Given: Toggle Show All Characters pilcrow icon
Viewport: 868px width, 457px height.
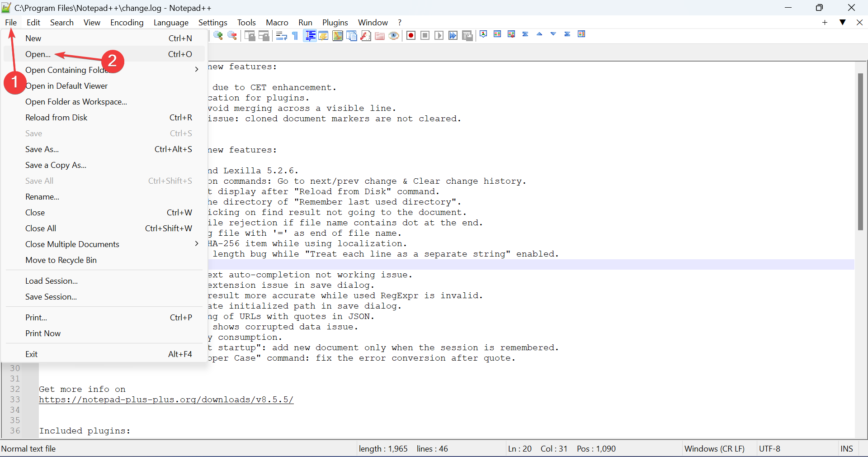Looking at the screenshot, I should point(295,36).
